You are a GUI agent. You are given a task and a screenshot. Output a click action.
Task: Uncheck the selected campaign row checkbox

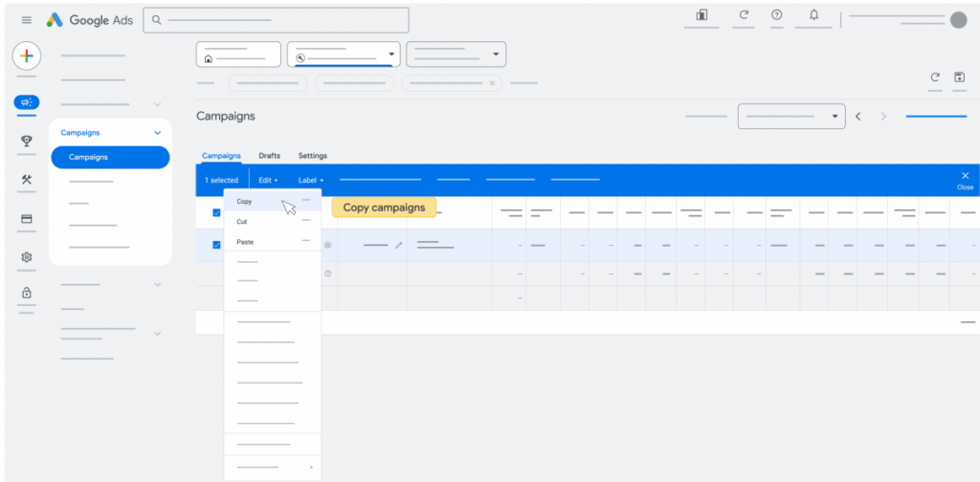(216, 245)
